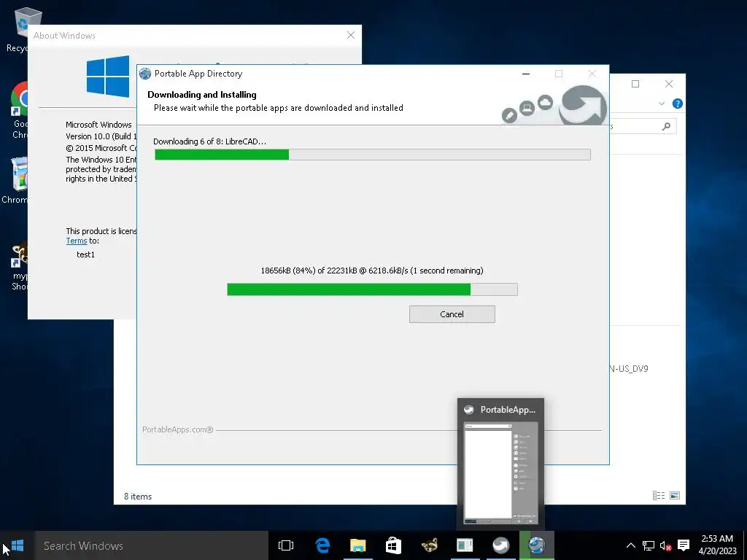Click the test1 licensee name
The height and width of the screenshot is (560, 747).
click(86, 254)
